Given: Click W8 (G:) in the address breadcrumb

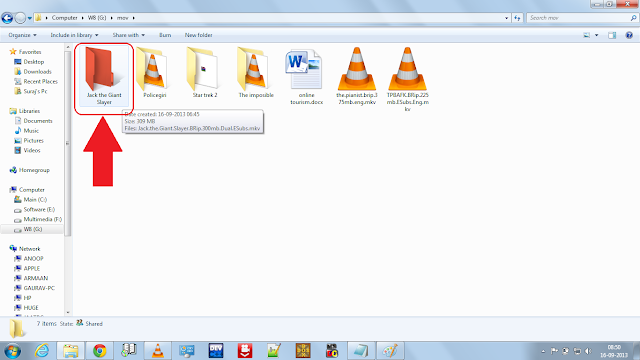Looking at the screenshot, I should [x=97, y=18].
